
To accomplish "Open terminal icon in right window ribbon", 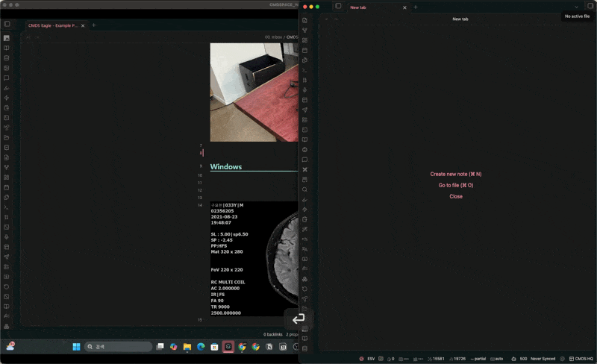I will (304, 70).
